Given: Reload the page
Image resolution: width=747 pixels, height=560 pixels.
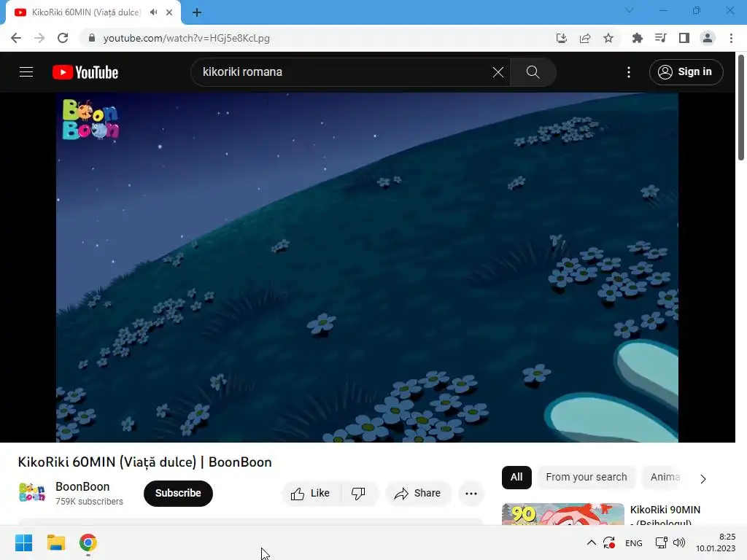Looking at the screenshot, I should (63, 38).
